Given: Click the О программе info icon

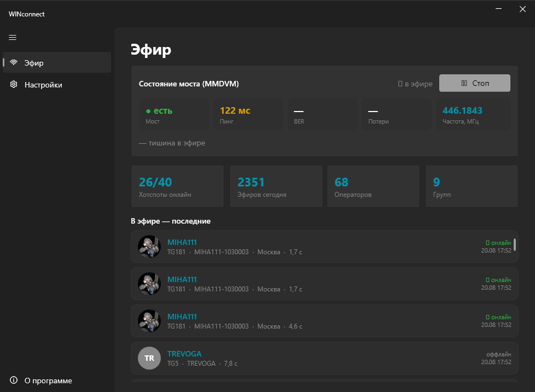Looking at the screenshot, I should click(14, 380).
